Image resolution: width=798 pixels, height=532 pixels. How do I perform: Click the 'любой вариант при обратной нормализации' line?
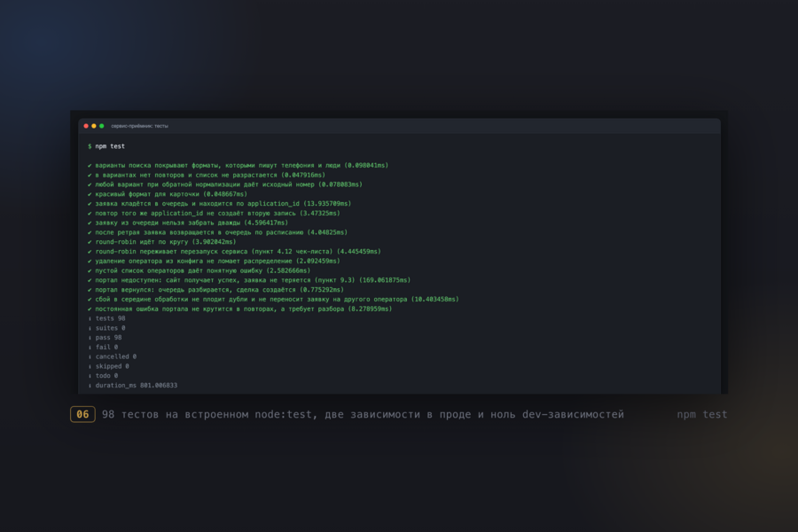pyautogui.click(x=225, y=184)
